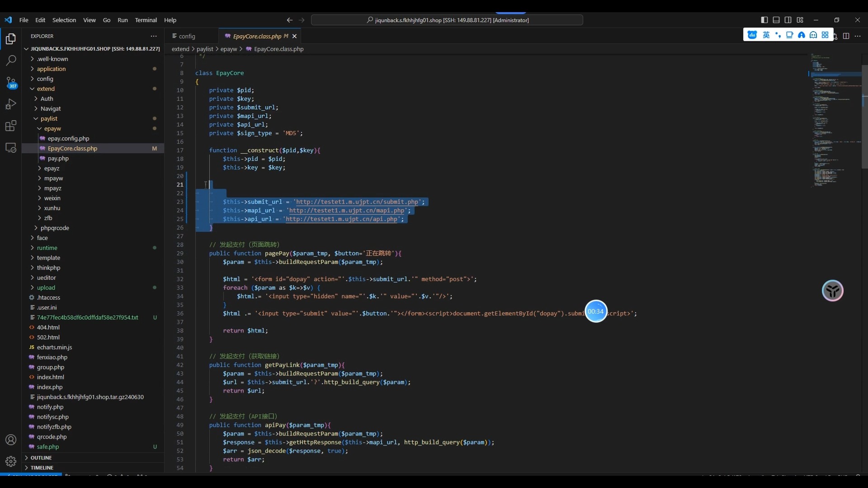Screen dimensions: 868x488
Task: Toggle IME punctuation mode icon
Action: 778,35
